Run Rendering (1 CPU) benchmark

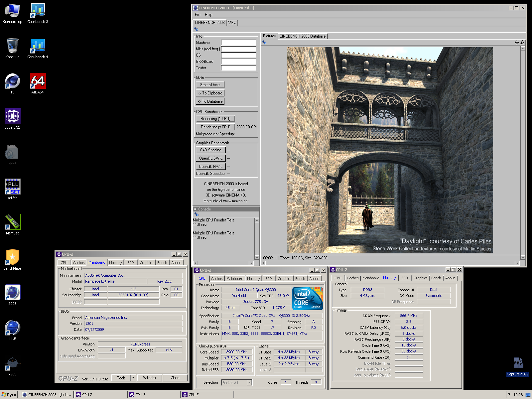click(x=215, y=119)
